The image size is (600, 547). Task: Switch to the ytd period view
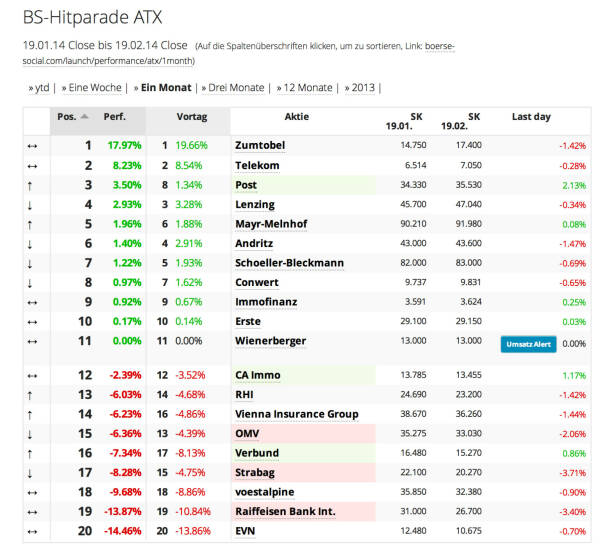(x=39, y=88)
